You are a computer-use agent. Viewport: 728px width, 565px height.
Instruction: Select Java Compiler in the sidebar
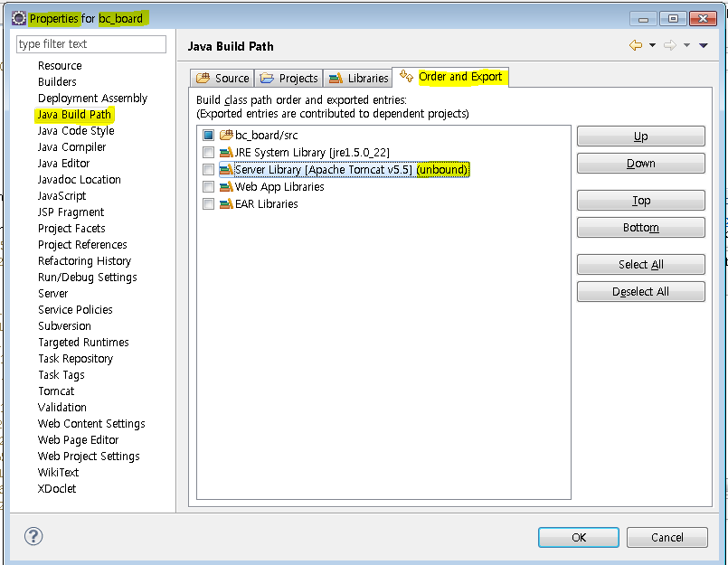point(71,147)
